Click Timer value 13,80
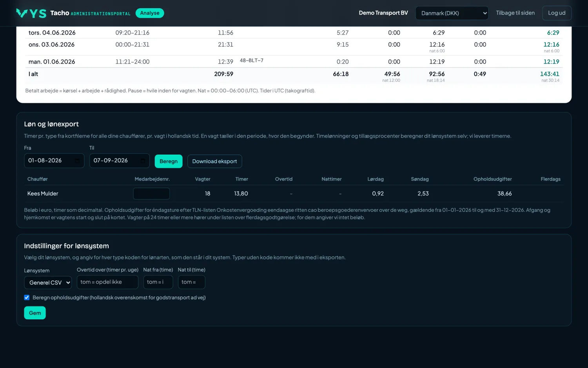 pyautogui.click(x=241, y=193)
